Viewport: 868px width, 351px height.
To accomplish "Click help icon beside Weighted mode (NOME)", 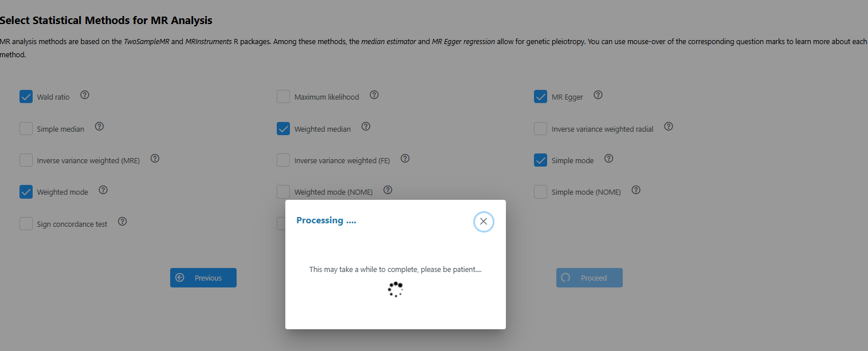I will point(388,190).
